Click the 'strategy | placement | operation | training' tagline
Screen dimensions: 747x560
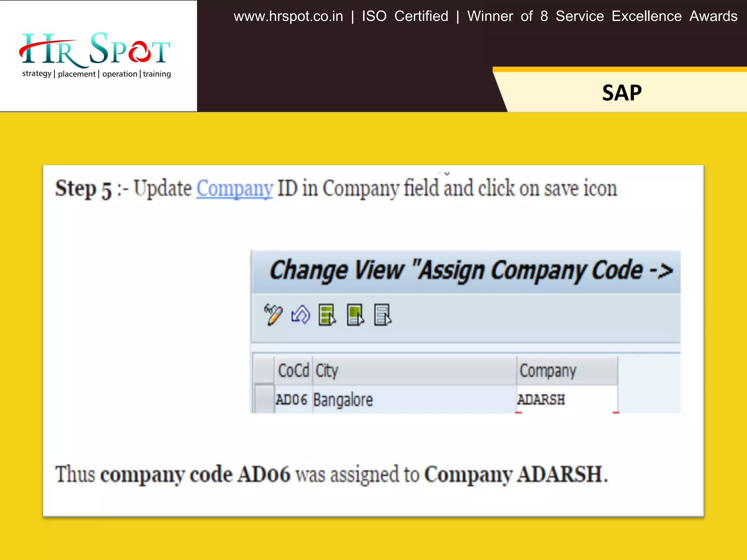pyautogui.click(x=97, y=74)
